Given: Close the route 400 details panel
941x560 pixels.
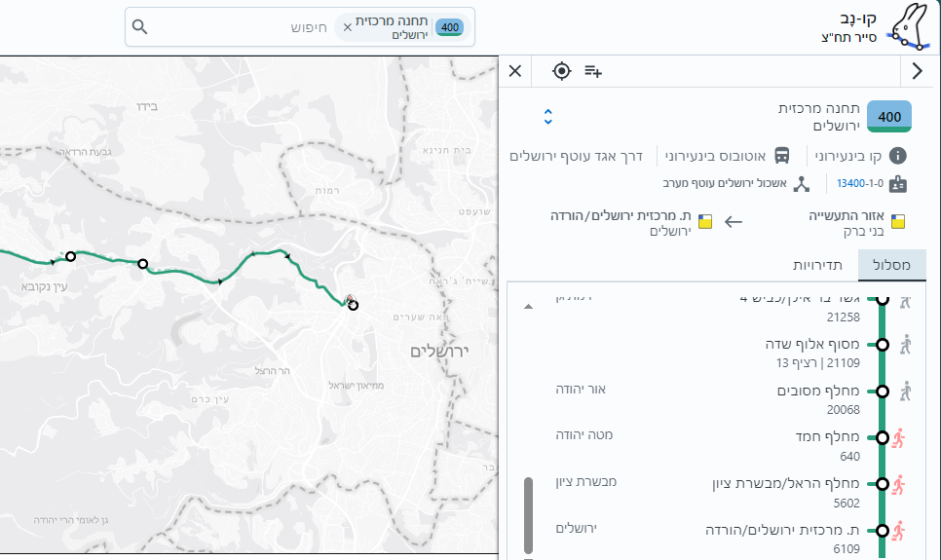Looking at the screenshot, I should click(515, 70).
